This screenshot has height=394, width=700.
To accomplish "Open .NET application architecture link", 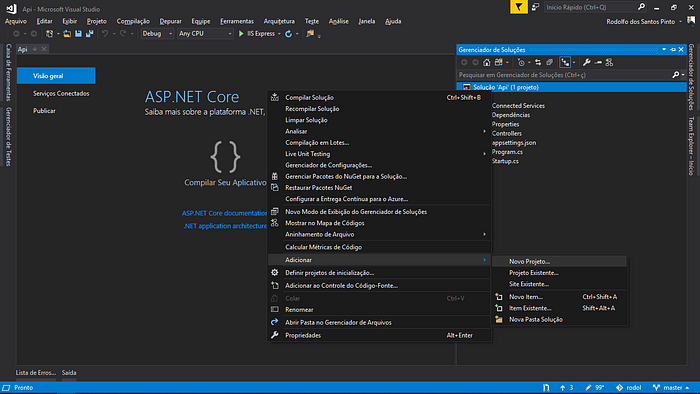I will (x=225, y=226).
